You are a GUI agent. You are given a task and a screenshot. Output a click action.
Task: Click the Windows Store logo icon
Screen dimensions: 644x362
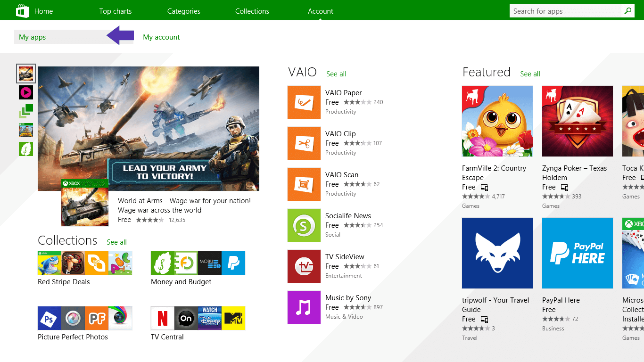pos(21,10)
